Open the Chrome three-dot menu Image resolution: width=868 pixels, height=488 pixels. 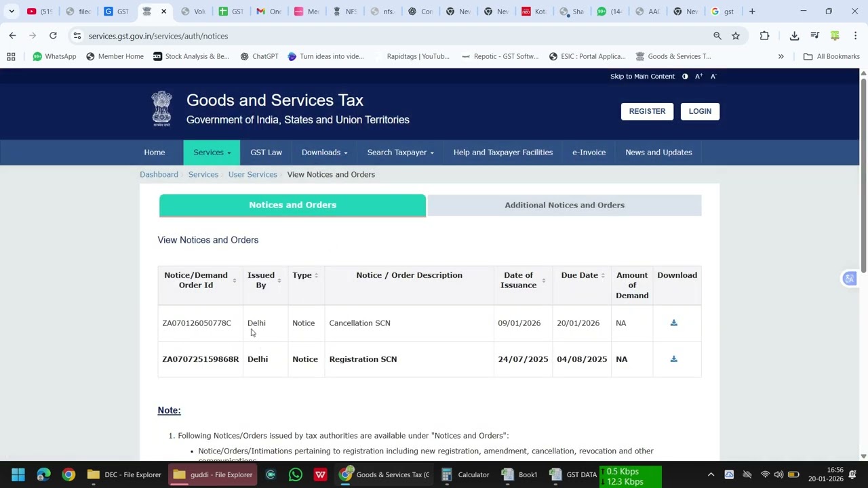[x=855, y=36]
